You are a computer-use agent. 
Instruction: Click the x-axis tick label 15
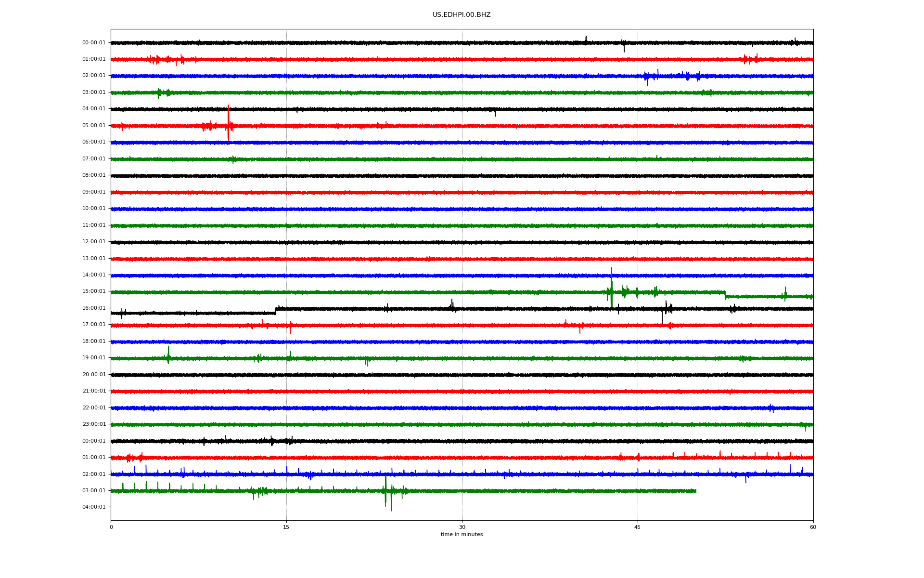286,527
